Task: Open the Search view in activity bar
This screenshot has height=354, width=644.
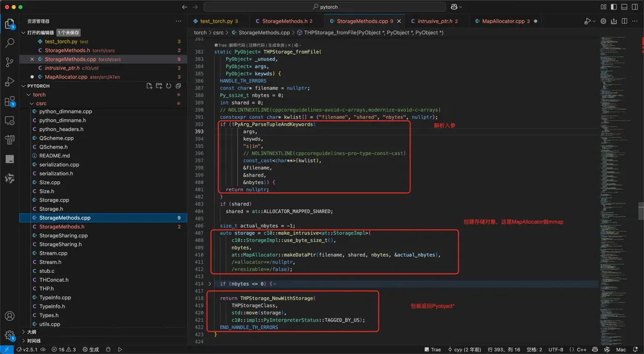Action: [9, 43]
